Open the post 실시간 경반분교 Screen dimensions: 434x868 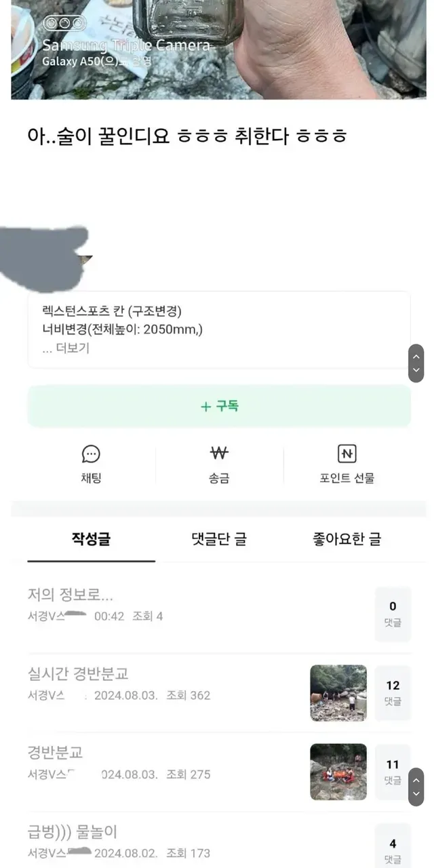click(x=78, y=674)
